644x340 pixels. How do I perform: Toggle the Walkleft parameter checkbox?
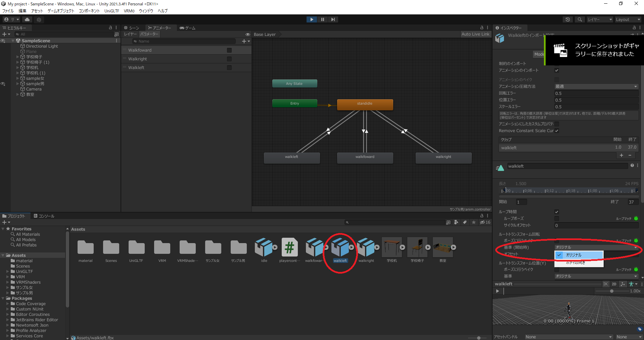click(229, 68)
